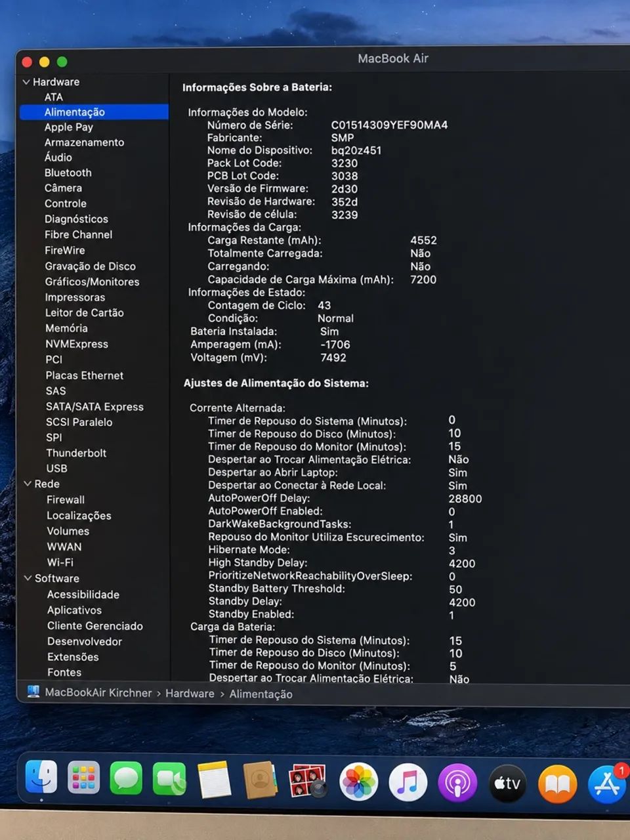Select WWAN under Rede
The height and width of the screenshot is (840, 630).
point(64,547)
